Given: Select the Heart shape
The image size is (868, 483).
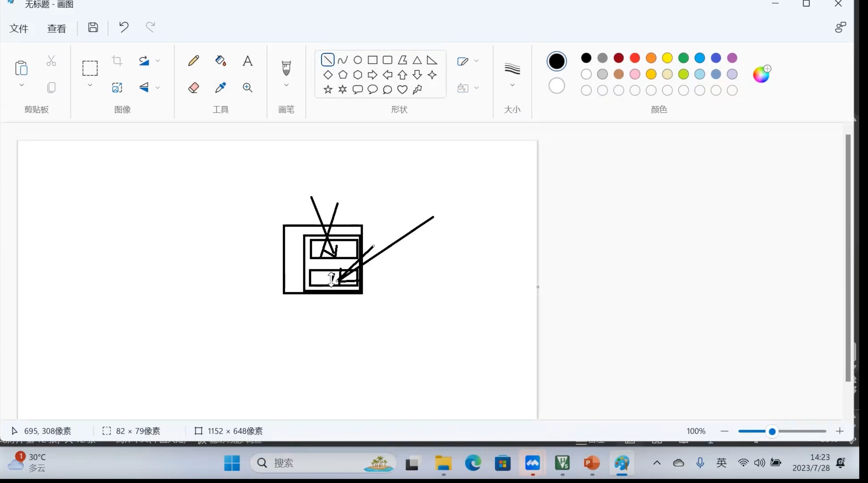Looking at the screenshot, I should point(402,90).
